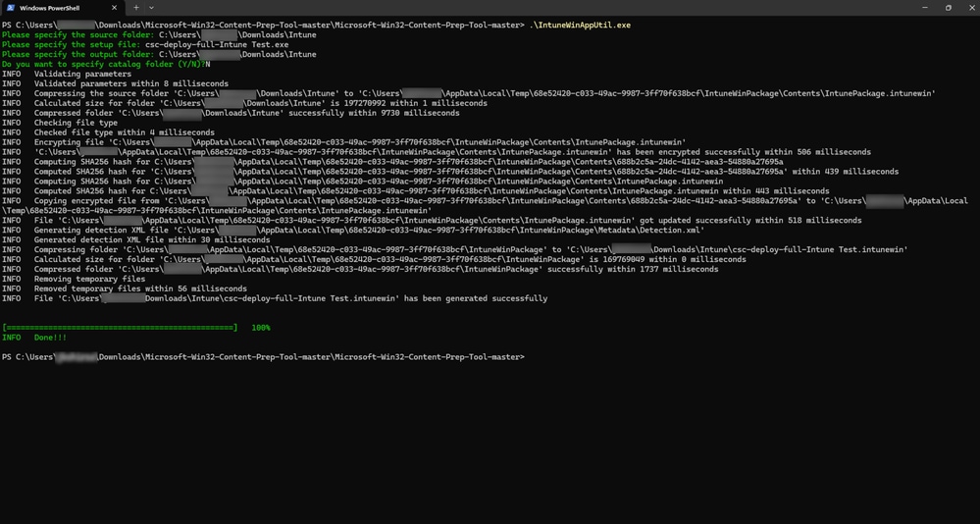This screenshot has width=980, height=524.
Task: Click the PowerShell icon in the tab
Action: [x=10, y=8]
